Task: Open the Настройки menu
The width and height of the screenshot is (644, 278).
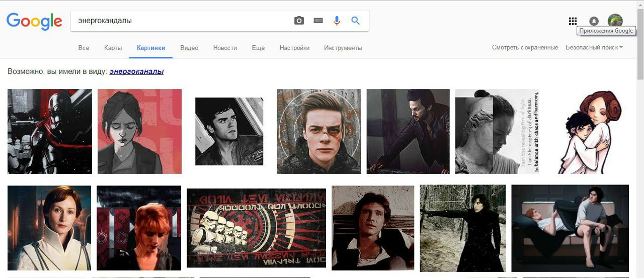Action: click(x=294, y=48)
